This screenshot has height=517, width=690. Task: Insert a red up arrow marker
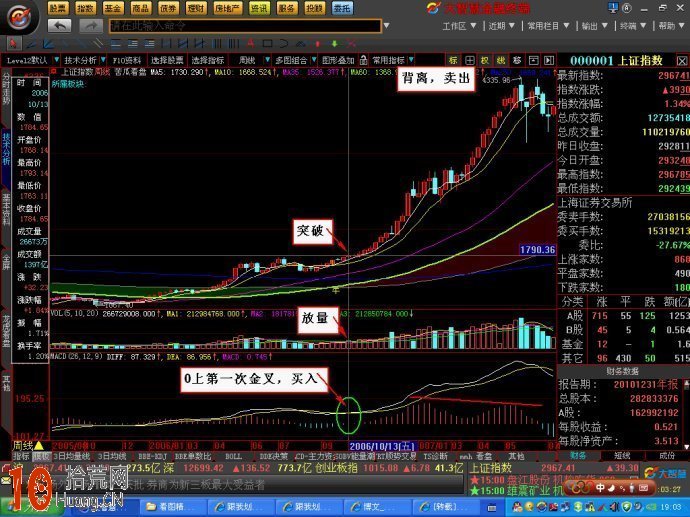pyautogui.click(x=318, y=44)
